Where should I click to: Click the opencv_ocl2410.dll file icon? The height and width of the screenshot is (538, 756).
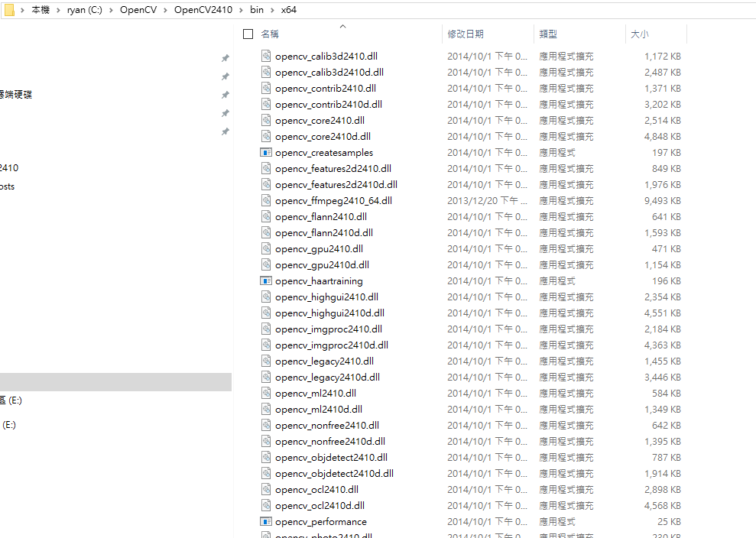(266, 489)
